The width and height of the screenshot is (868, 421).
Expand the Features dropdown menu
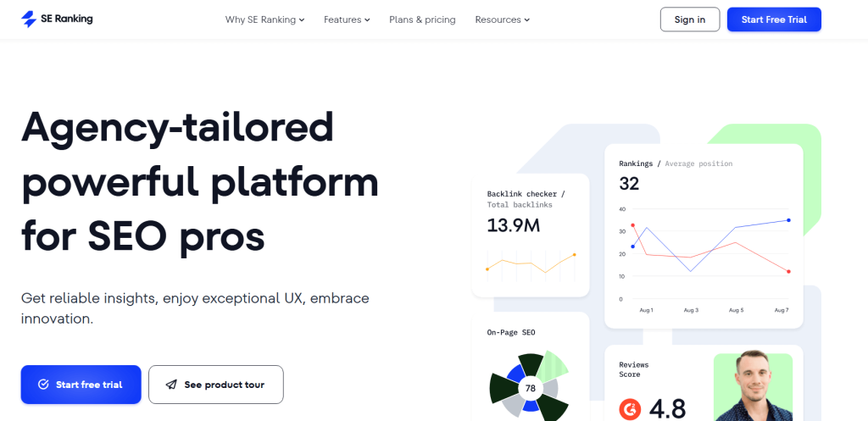pos(347,19)
